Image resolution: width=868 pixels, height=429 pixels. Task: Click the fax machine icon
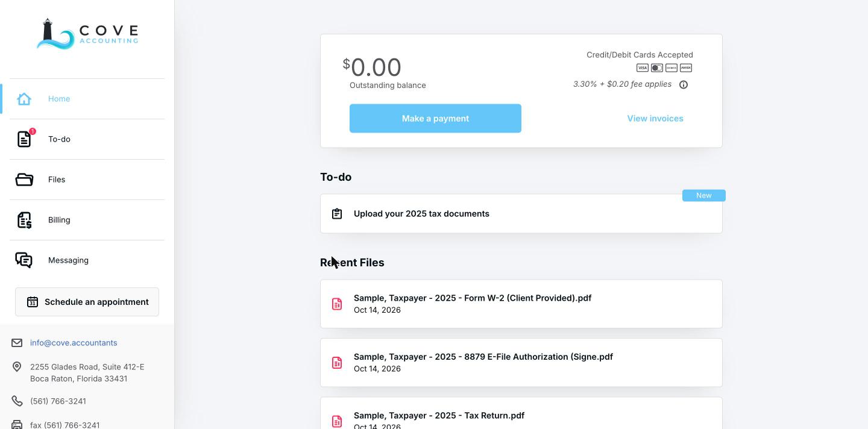(17, 425)
